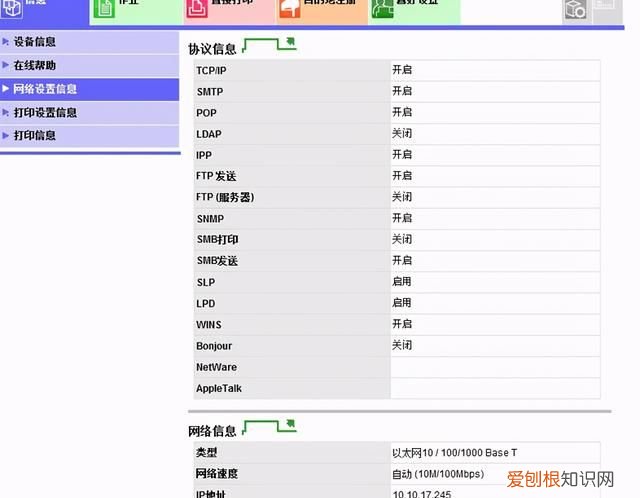Select the WINS protocol label
Viewport: 640px width, 498px height.
(x=209, y=325)
